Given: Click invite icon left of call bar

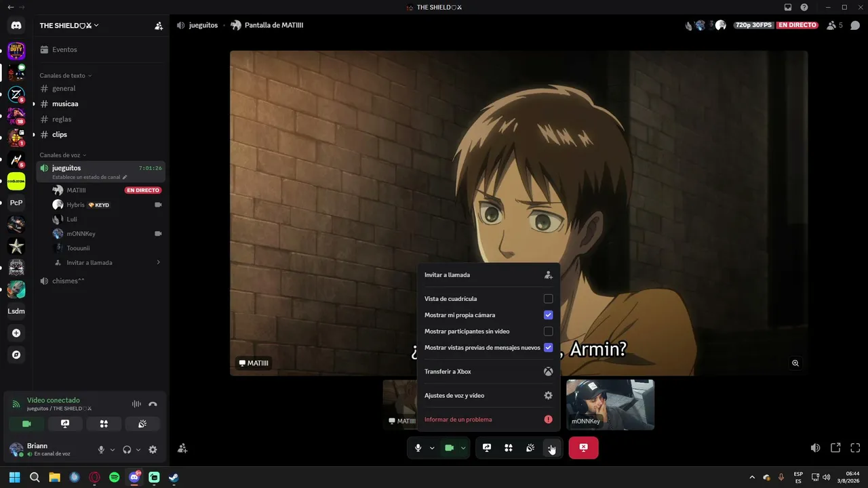Looking at the screenshot, I should [x=182, y=448].
